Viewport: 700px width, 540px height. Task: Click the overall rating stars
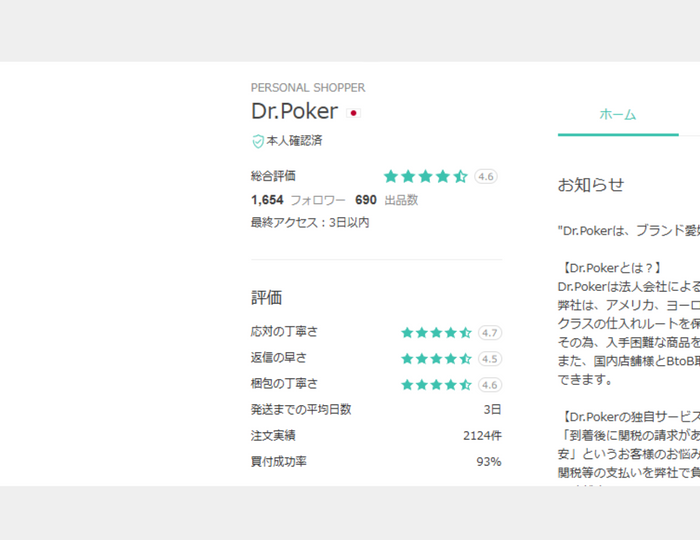[425, 176]
